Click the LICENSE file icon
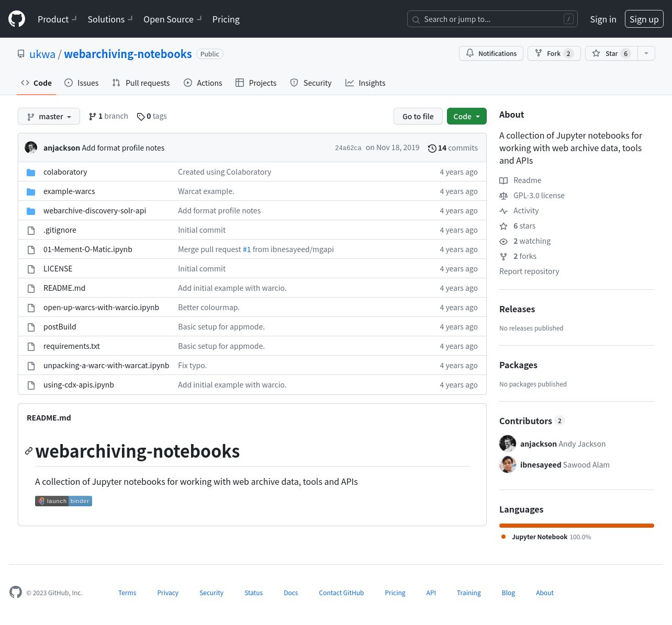 (x=31, y=269)
